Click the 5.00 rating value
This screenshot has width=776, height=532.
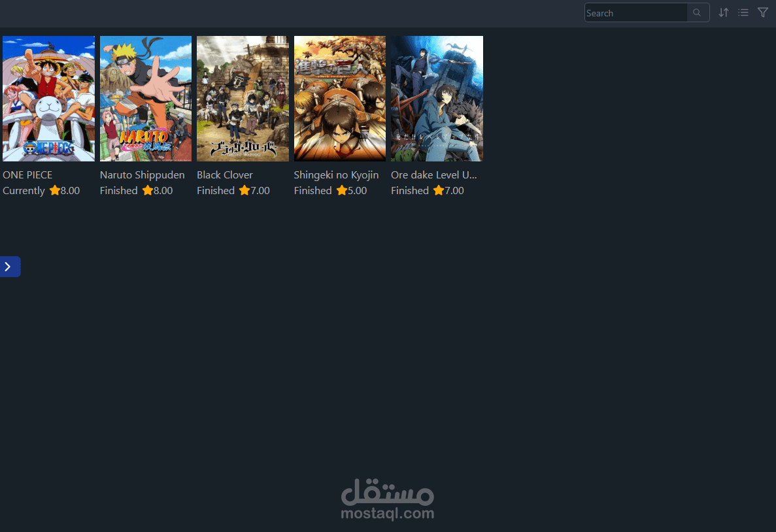(358, 191)
